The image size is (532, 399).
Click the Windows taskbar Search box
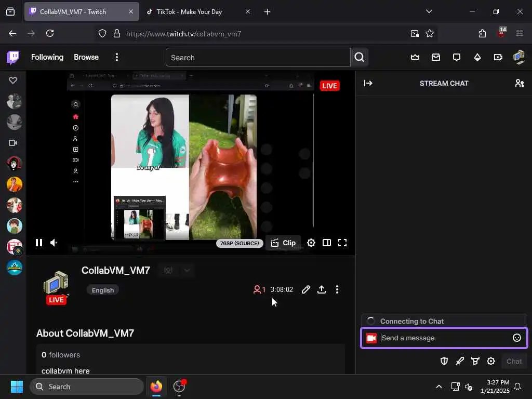(x=87, y=387)
